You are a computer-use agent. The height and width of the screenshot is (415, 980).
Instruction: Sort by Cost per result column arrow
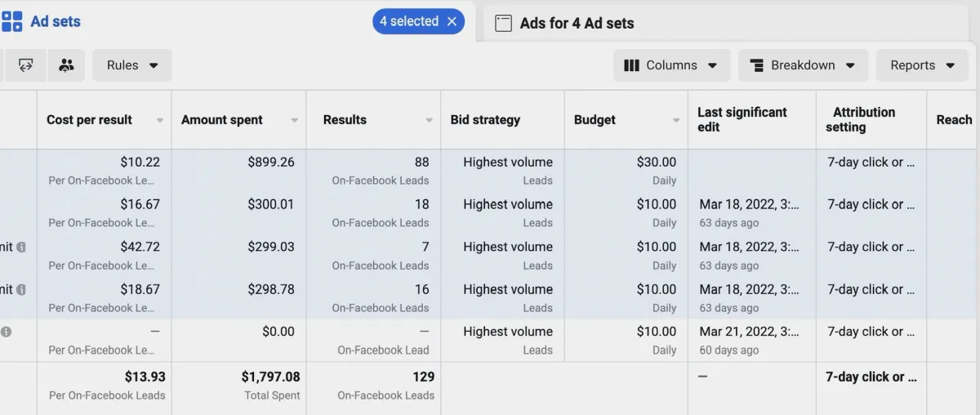(x=160, y=120)
